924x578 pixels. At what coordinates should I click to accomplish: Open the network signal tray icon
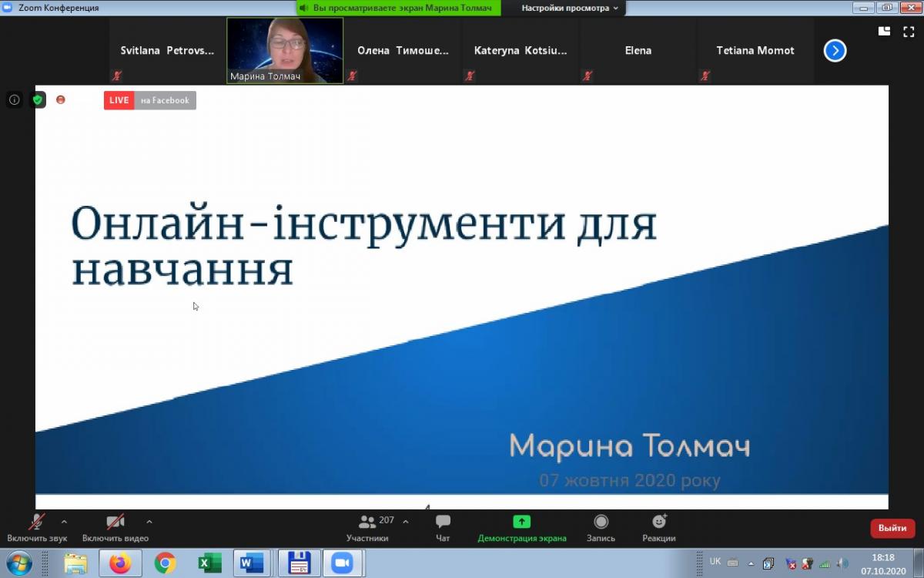[x=825, y=563]
